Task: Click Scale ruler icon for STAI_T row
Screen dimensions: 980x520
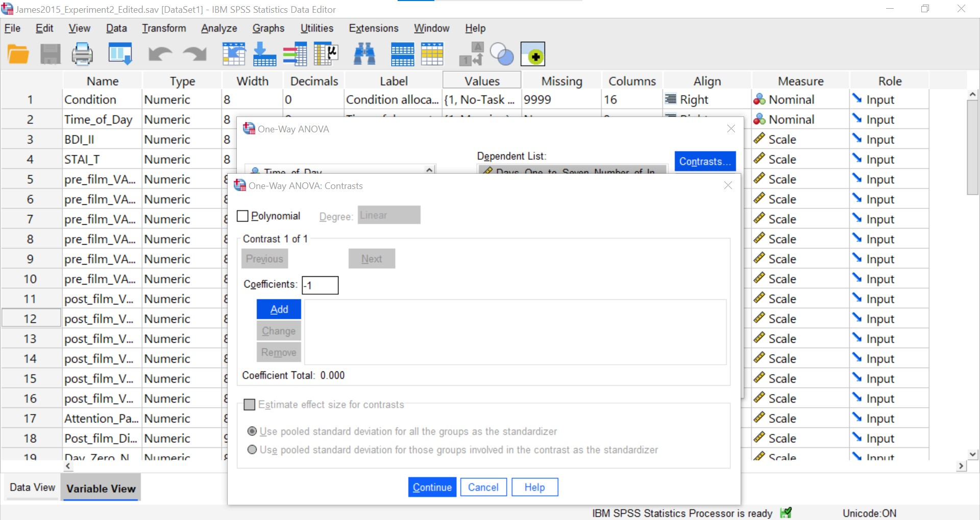Action: (x=759, y=159)
